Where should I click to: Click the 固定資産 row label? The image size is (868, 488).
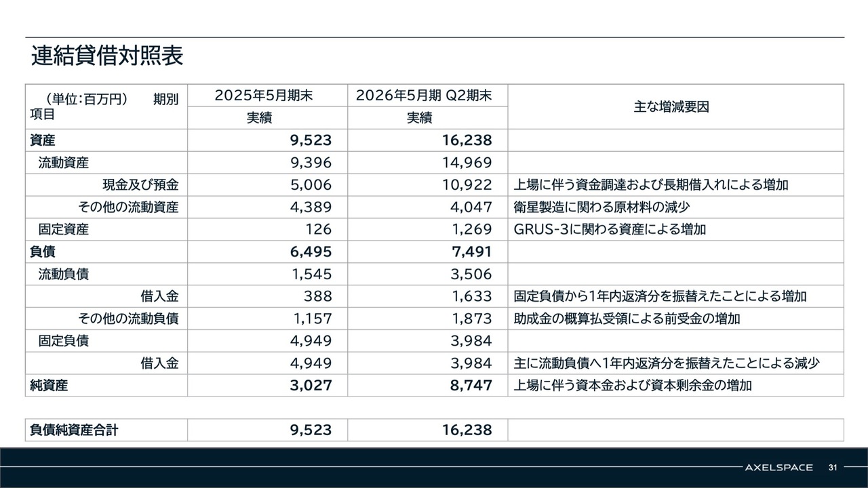tap(63, 230)
